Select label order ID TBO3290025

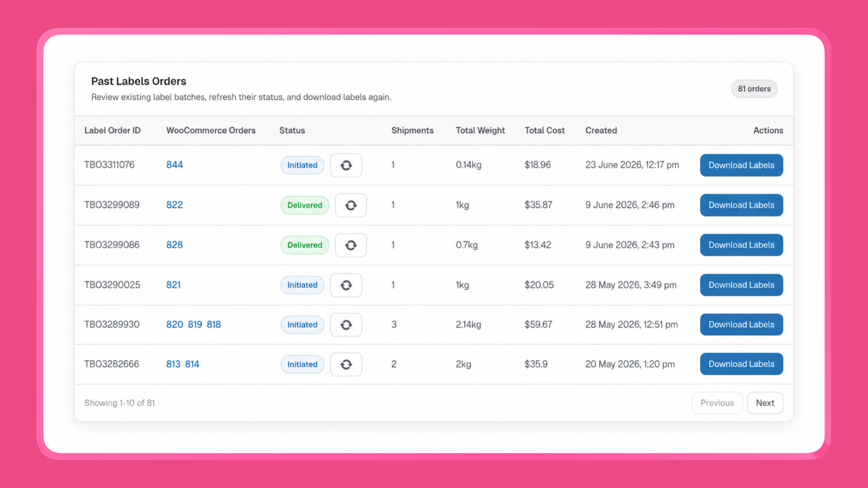point(112,285)
